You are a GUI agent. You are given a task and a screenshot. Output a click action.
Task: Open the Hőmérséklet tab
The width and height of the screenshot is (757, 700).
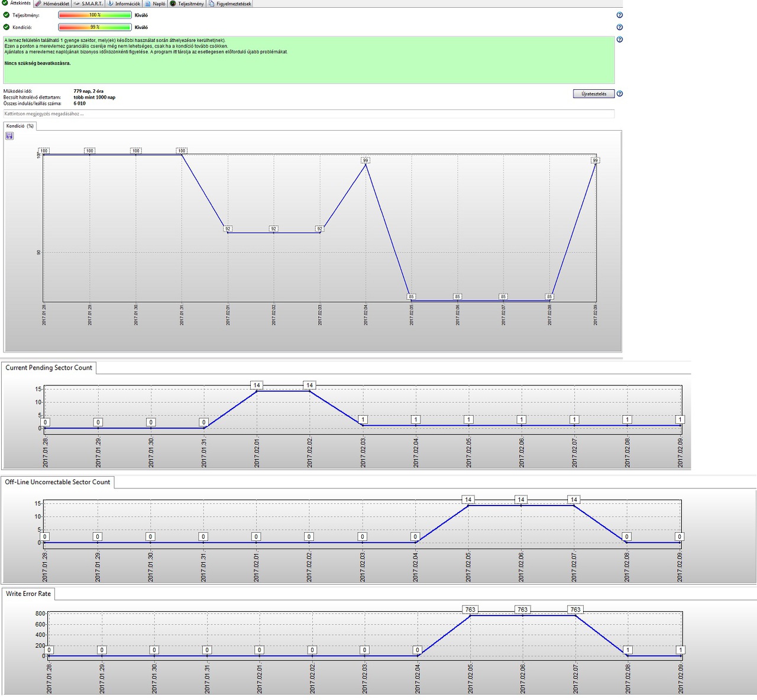[52, 4]
